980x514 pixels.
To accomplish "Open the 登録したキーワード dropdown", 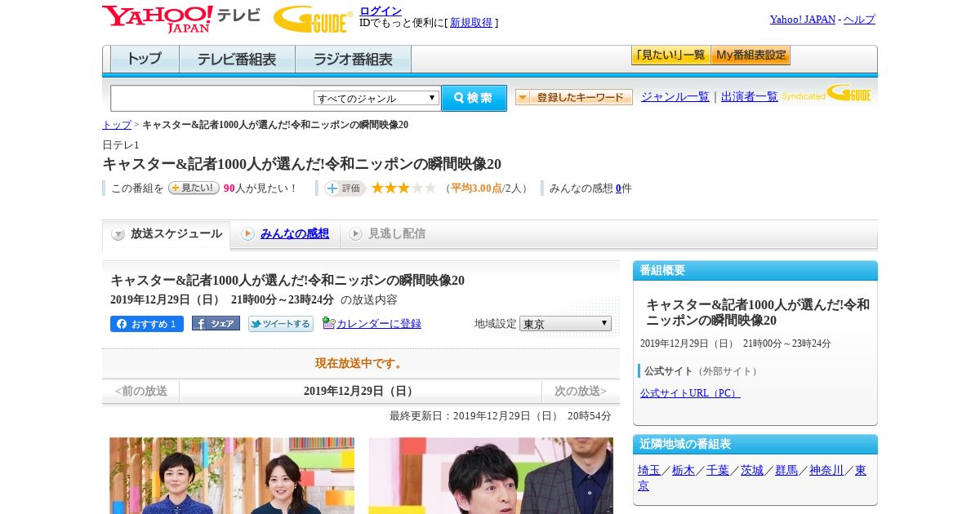I will pos(574,97).
